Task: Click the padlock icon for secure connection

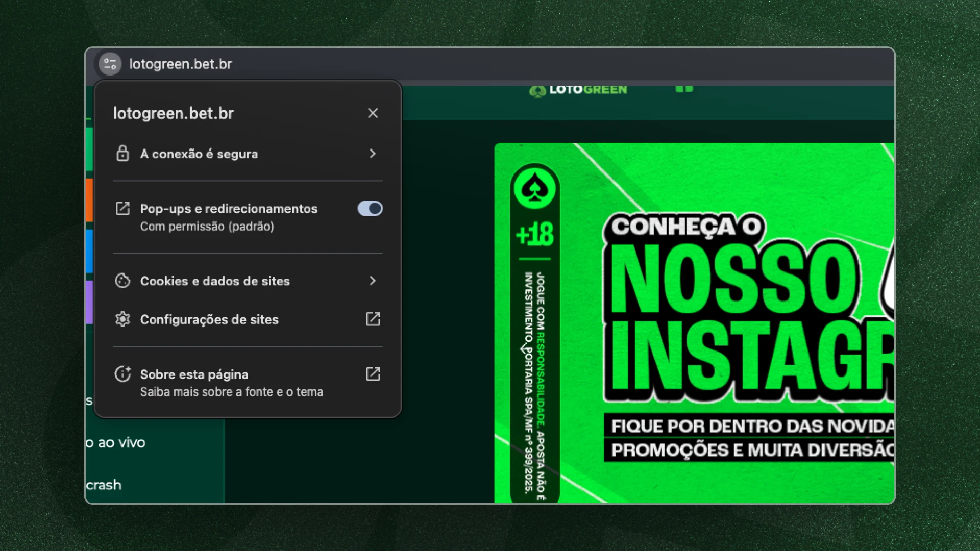Action: (x=122, y=154)
